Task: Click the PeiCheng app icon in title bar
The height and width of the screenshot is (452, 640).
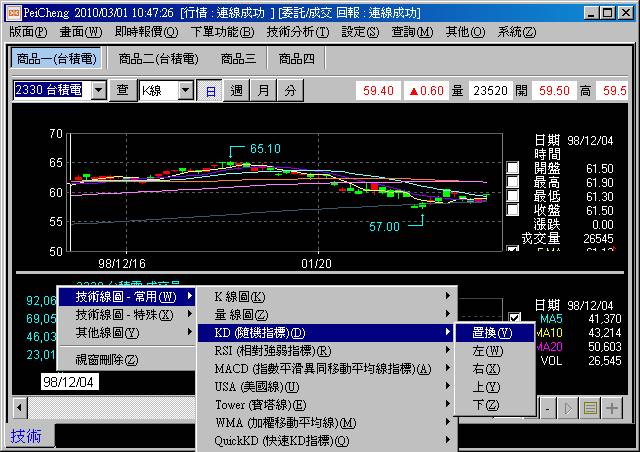Action: 14,13
